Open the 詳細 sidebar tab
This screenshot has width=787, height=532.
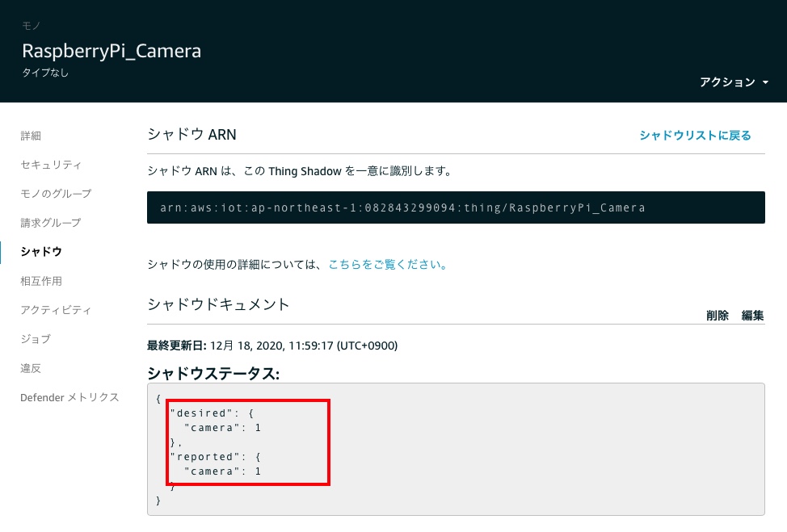pyautogui.click(x=31, y=136)
